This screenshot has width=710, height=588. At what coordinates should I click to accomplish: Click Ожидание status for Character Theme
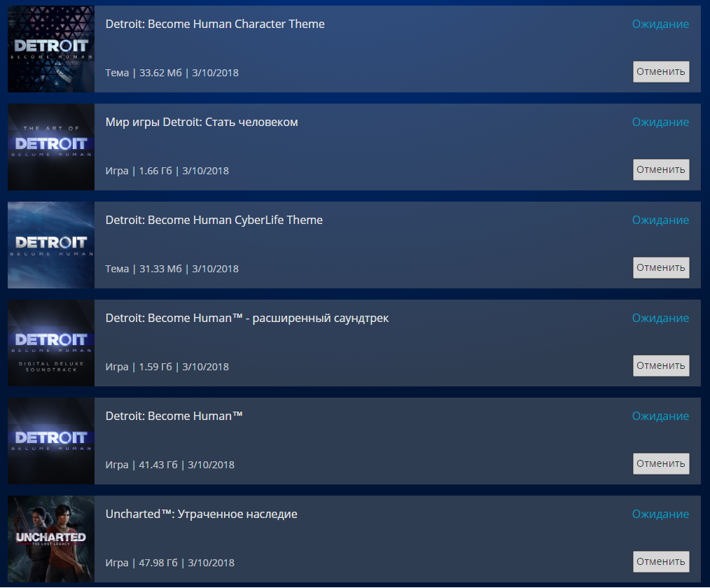(661, 24)
